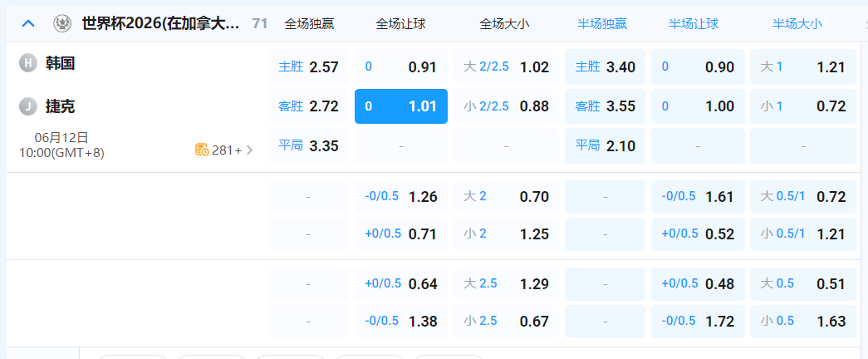This screenshot has height=359, width=868.
Task: Pick half-time 小 0.5 at 1.63
Action: point(803,322)
